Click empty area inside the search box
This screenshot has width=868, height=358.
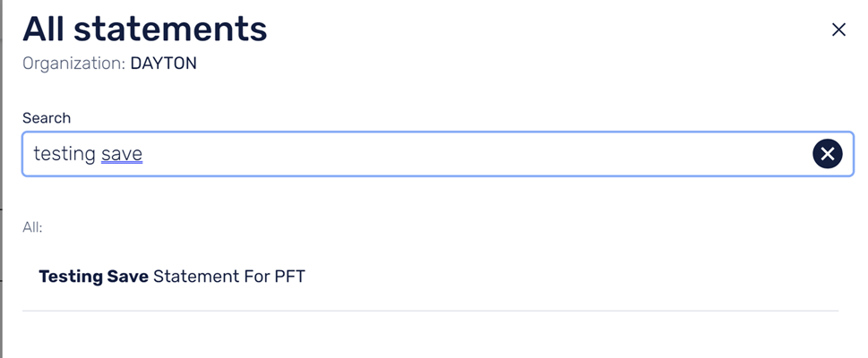click(x=476, y=154)
